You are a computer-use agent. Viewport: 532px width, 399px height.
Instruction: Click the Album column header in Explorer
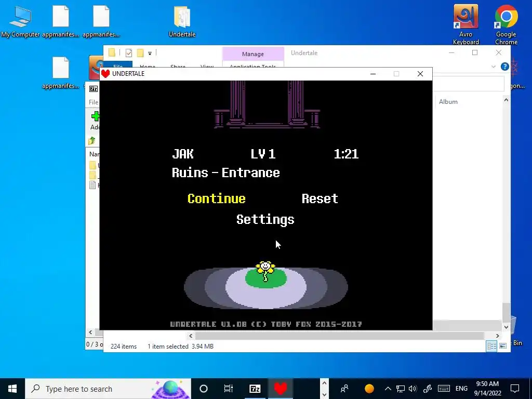pyautogui.click(x=448, y=102)
